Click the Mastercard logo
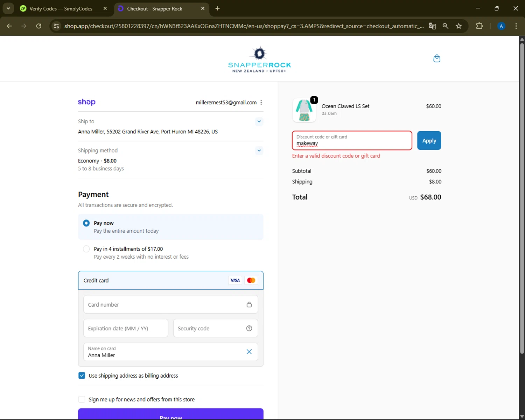 pos(251,280)
